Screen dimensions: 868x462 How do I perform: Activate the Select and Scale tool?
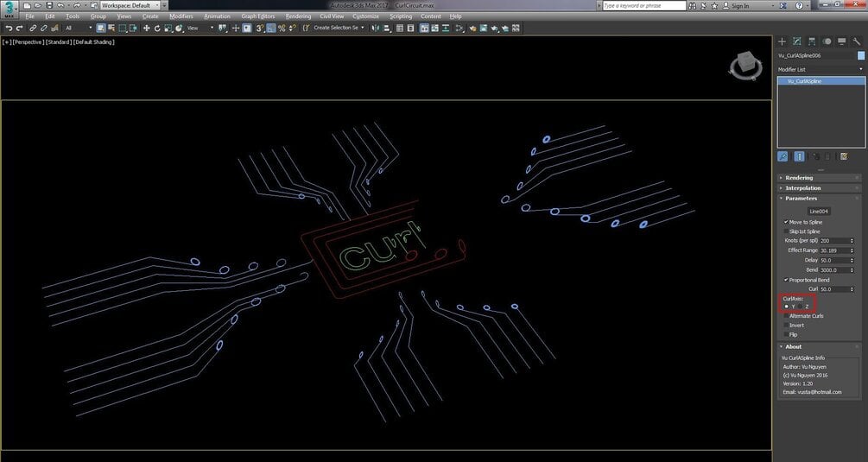(x=168, y=28)
